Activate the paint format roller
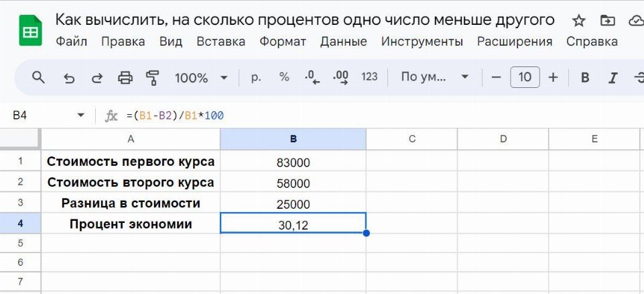The width and height of the screenshot is (644, 294). point(153,77)
